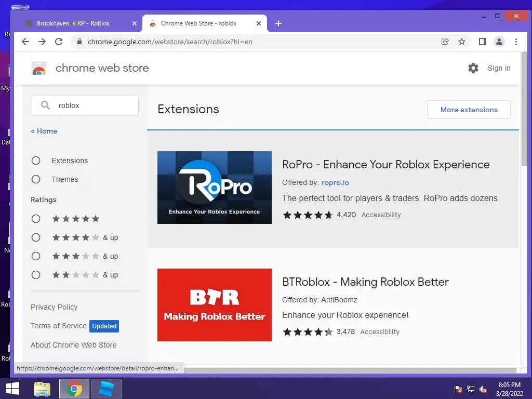Open the network tray icon
532x399 pixels.
[471, 389]
